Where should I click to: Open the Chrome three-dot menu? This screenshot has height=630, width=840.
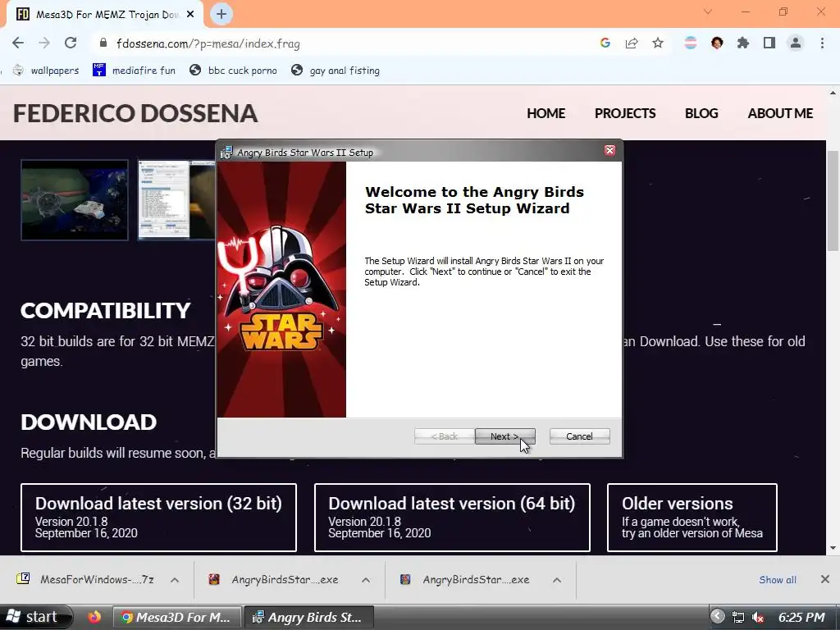pos(822,43)
